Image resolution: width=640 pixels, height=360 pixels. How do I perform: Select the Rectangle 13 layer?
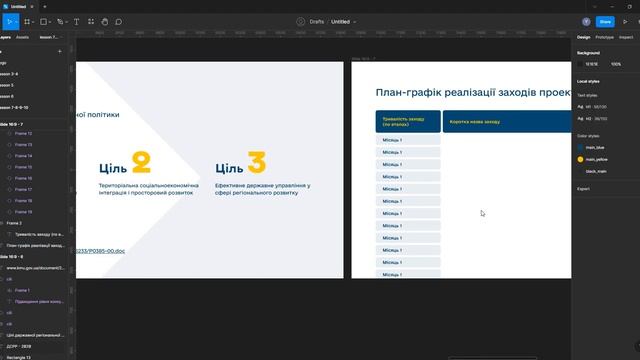click(x=18, y=358)
